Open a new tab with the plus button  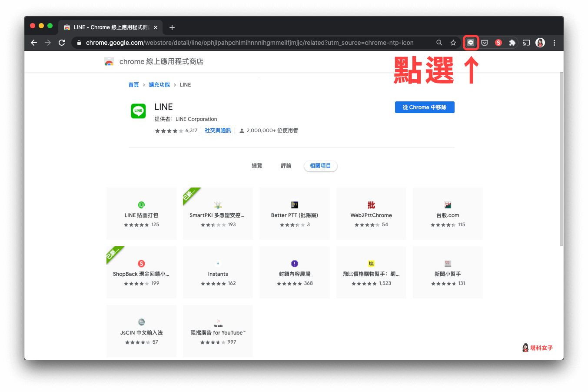pos(172,27)
